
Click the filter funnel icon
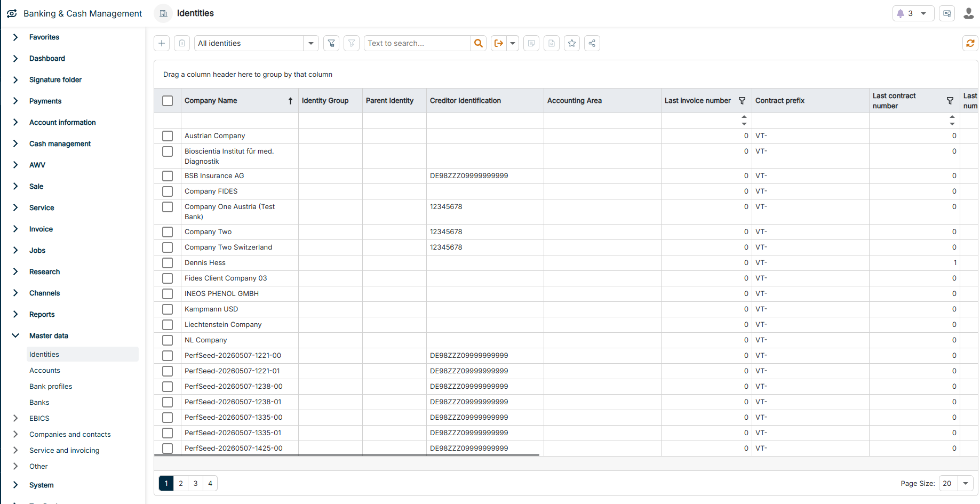(331, 43)
